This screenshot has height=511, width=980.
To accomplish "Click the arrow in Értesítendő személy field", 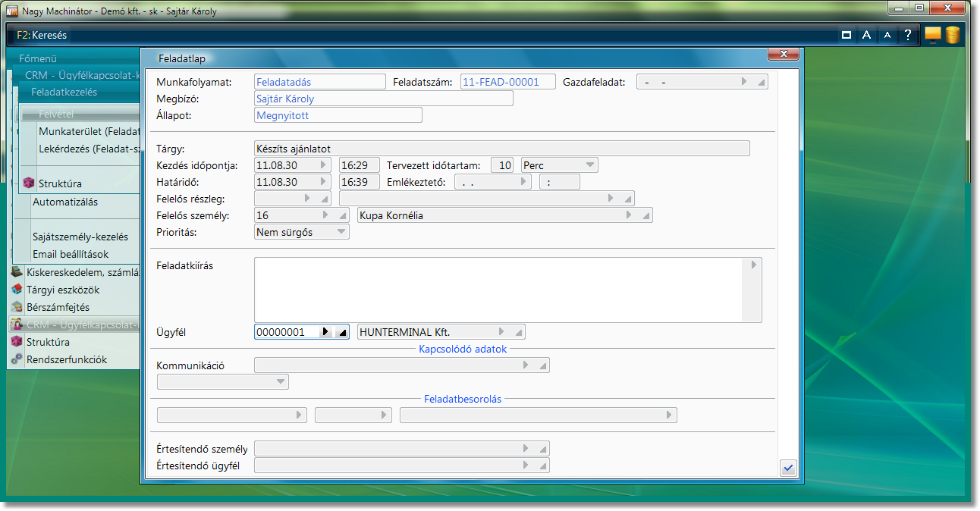I will pos(526,449).
